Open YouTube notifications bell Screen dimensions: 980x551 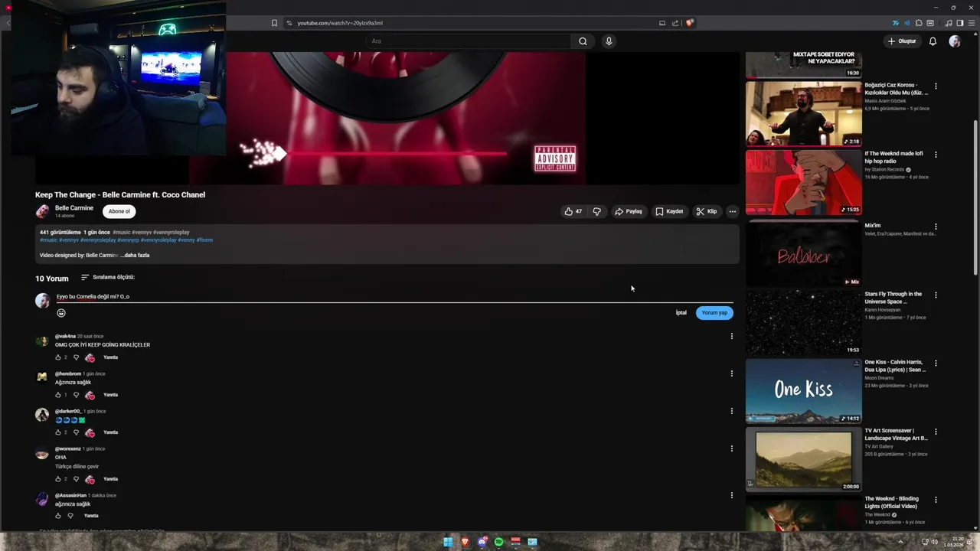[933, 41]
